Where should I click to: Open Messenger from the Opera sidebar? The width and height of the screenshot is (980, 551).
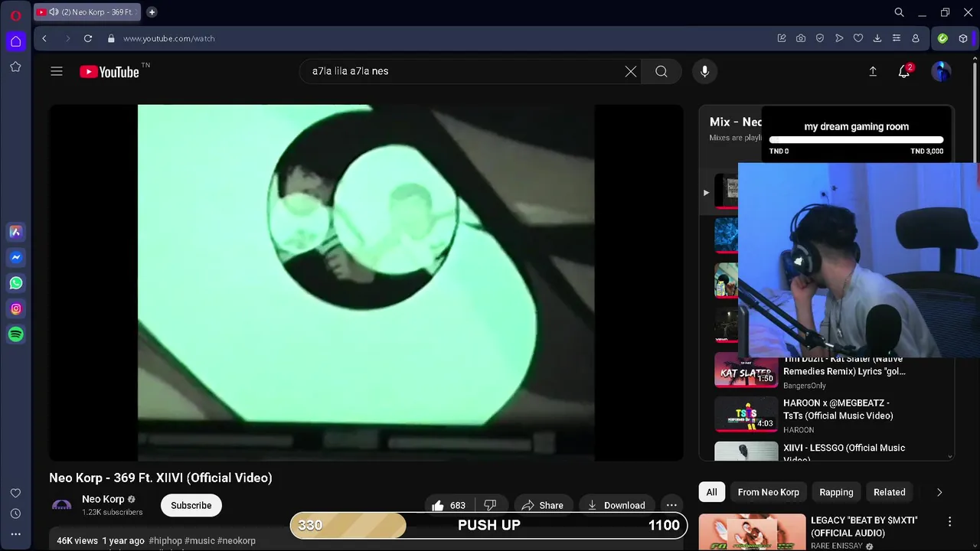click(x=15, y=258)
